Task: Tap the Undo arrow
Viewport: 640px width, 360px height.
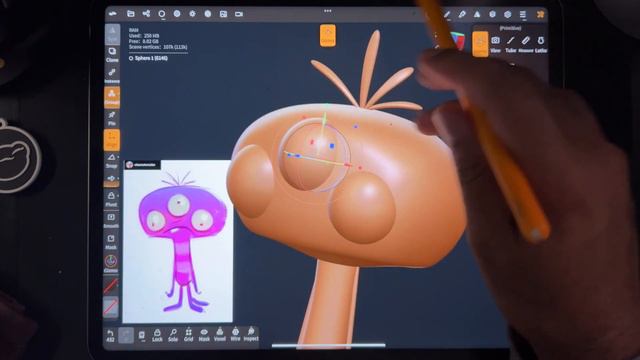Action: [110, 335]
